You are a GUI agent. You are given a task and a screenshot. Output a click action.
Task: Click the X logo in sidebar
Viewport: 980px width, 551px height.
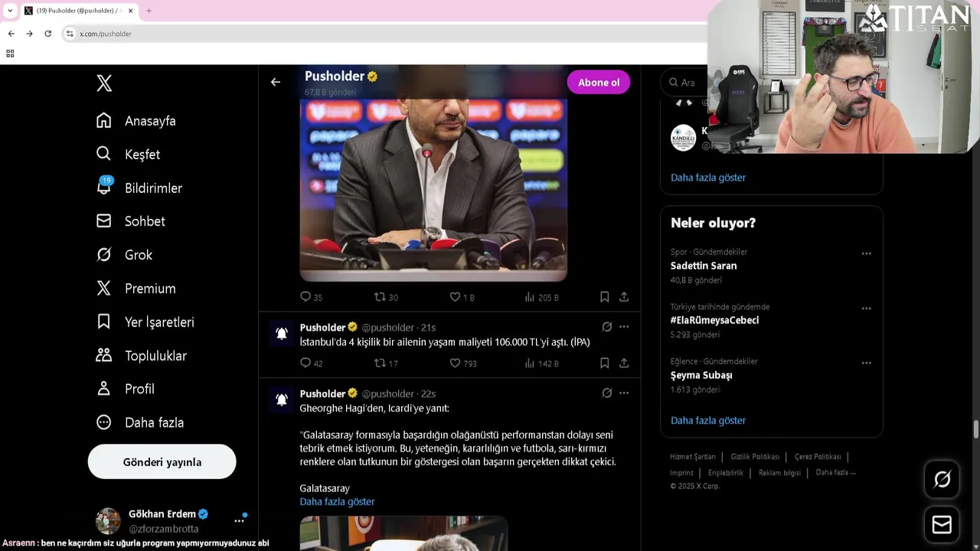click(x=104, y=83)
